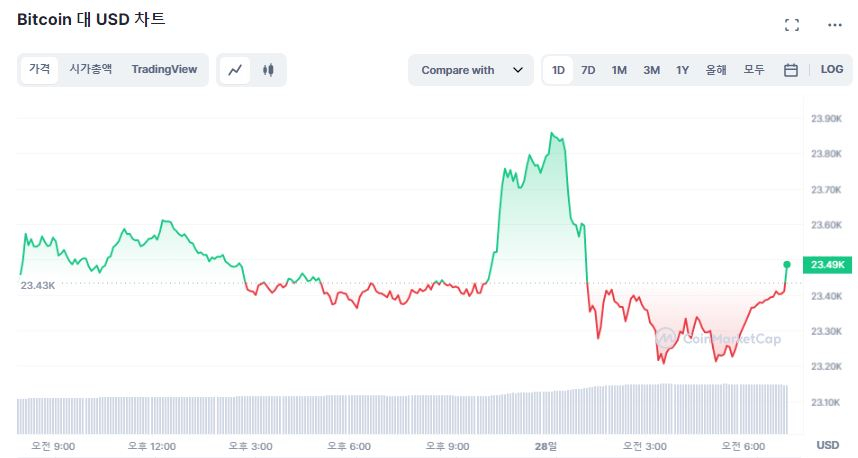Viewport: 858px width, 458px height.
Task: Show the 1Y time range
Action: click(x=682, y=70)
